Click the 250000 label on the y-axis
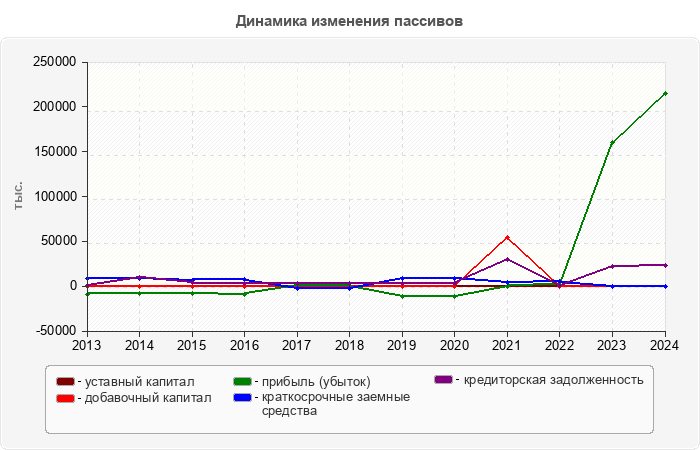 [57, 62]
